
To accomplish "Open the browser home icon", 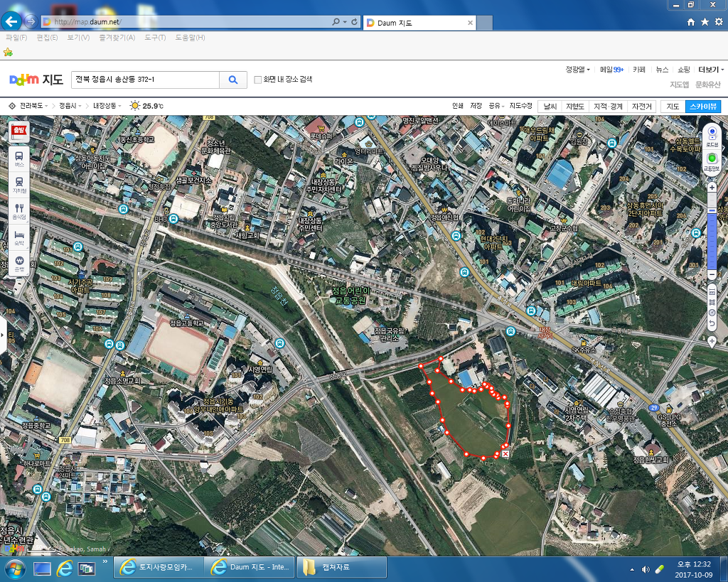I will (691, 22).
